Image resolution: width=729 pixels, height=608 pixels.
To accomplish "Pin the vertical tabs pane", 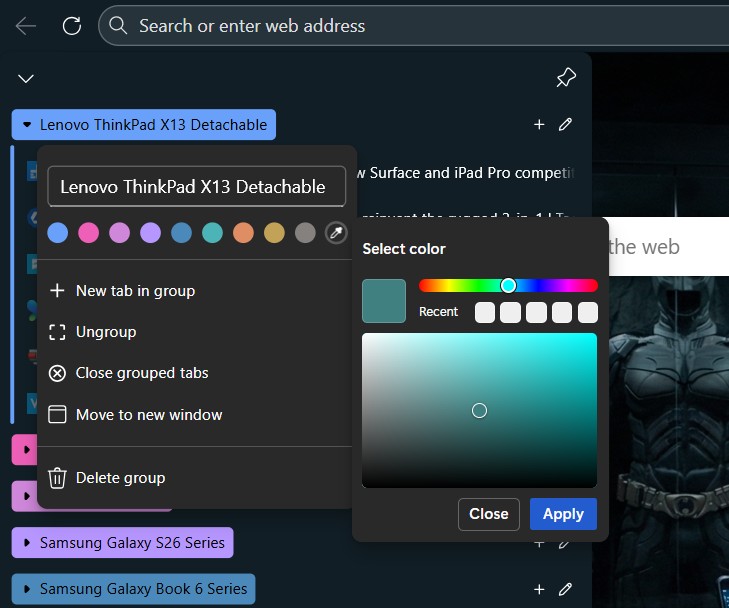I will coord(566,78).
